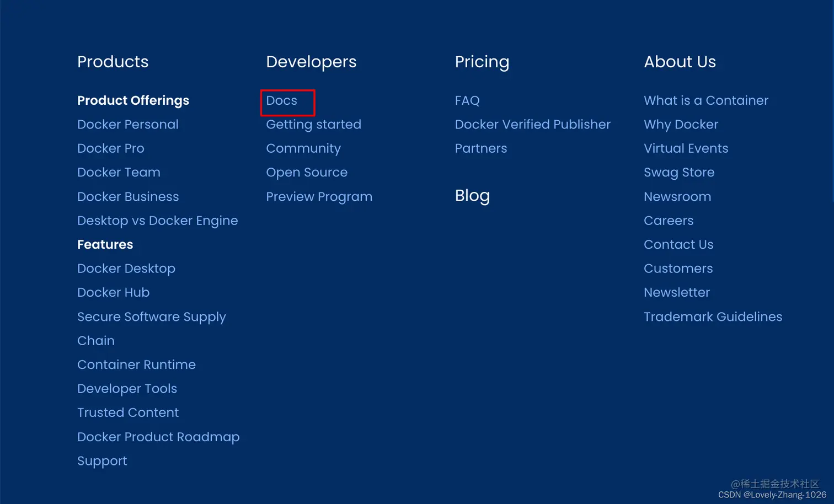
Task: Open Docker Hub link
Action: [113, 292]
